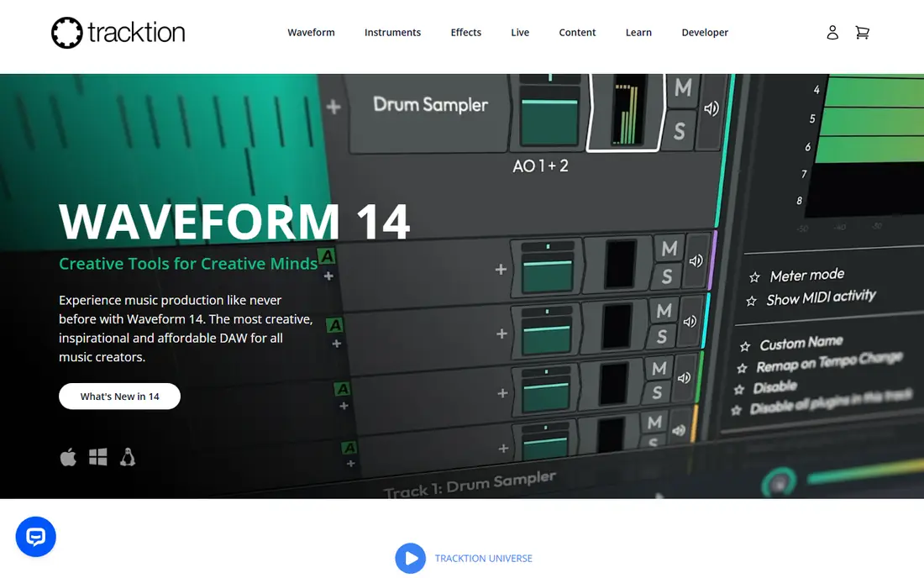Viewport: 924px width, 578px height.
Task: Open the user account icon
Action: point(832,33)
